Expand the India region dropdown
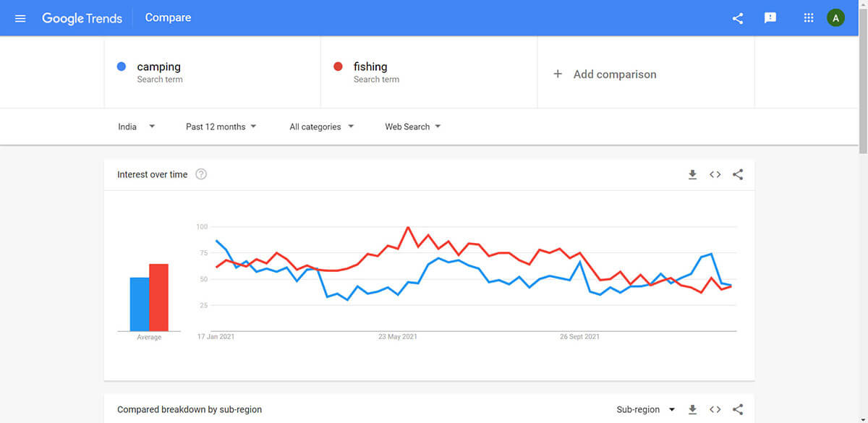868x423 pixels. coord(137,127)
